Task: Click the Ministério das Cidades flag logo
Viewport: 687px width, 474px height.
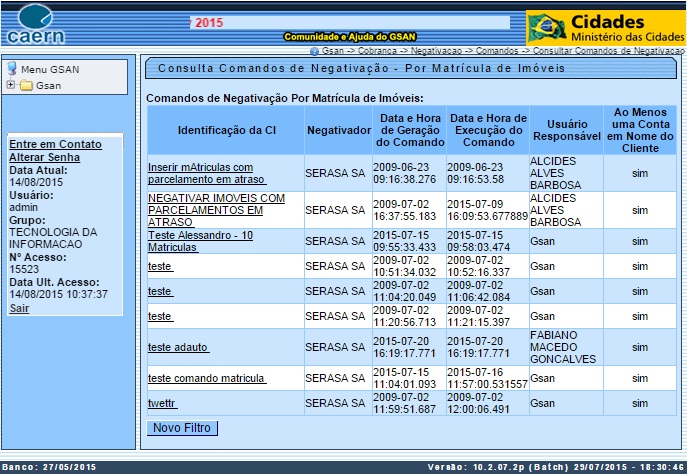Action: [x=546, y=28]
